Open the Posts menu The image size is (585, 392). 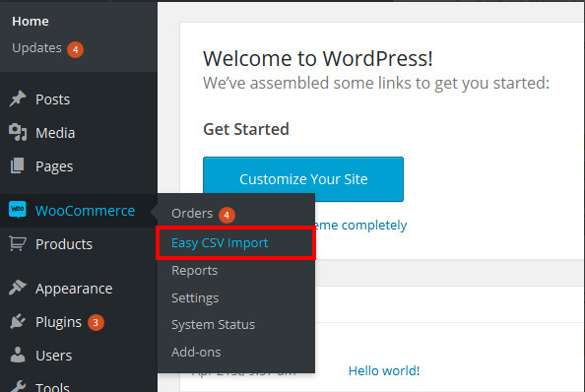52,99
